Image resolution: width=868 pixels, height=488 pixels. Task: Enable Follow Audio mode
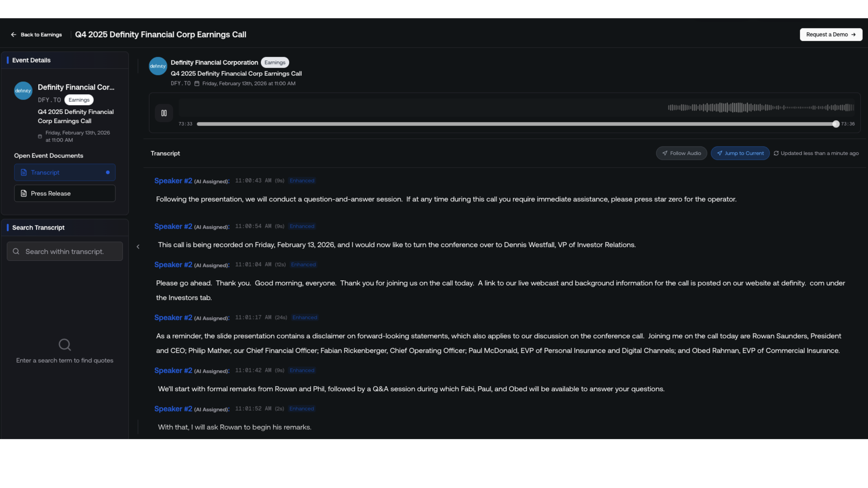681,153
